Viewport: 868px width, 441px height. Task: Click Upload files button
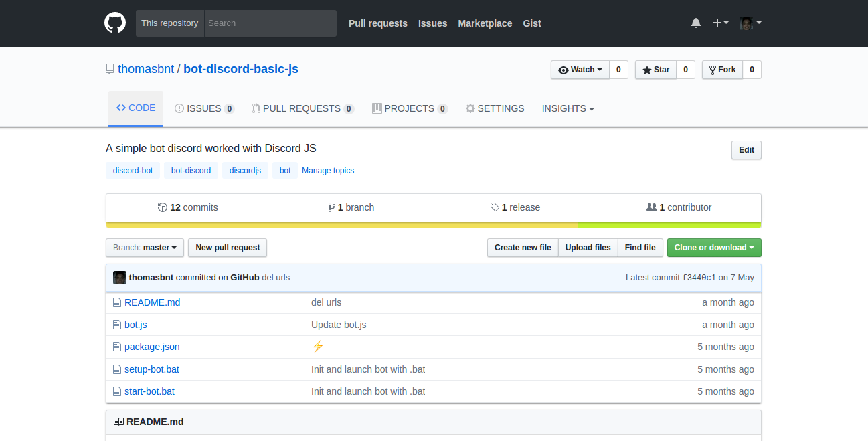point(588,248)
